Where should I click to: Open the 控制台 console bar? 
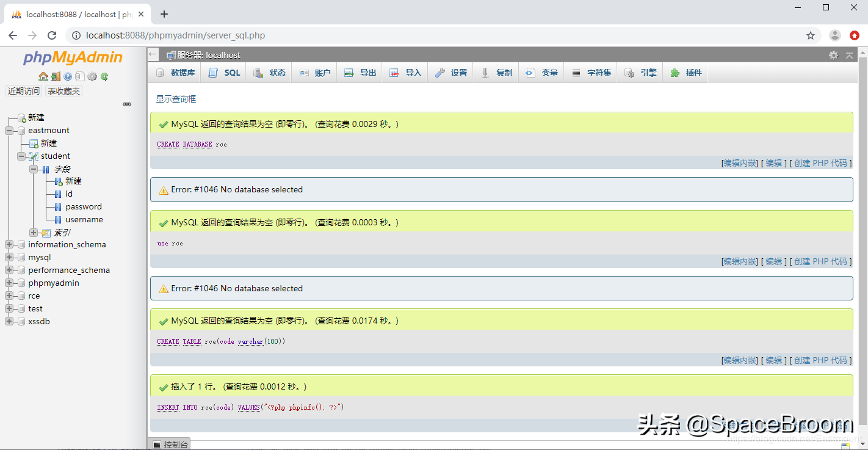coord(168,443)
